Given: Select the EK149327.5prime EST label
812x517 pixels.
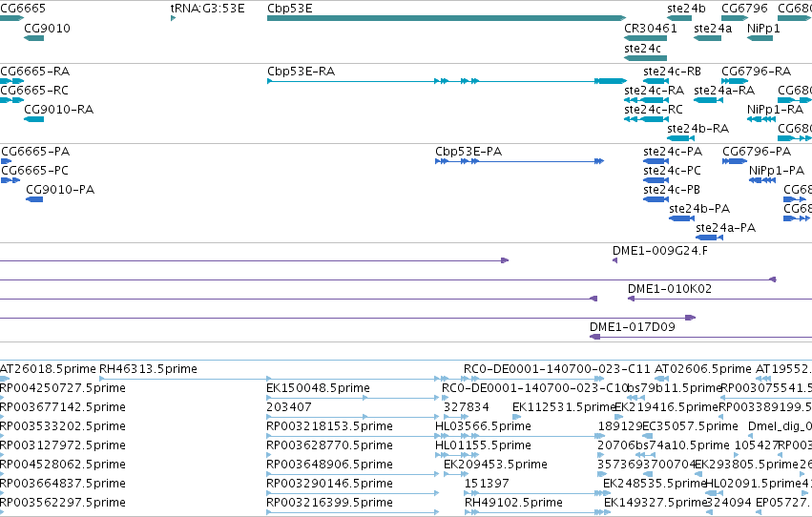Looking at the screenshot, I should pyautogui.click(x=656, y=503).
